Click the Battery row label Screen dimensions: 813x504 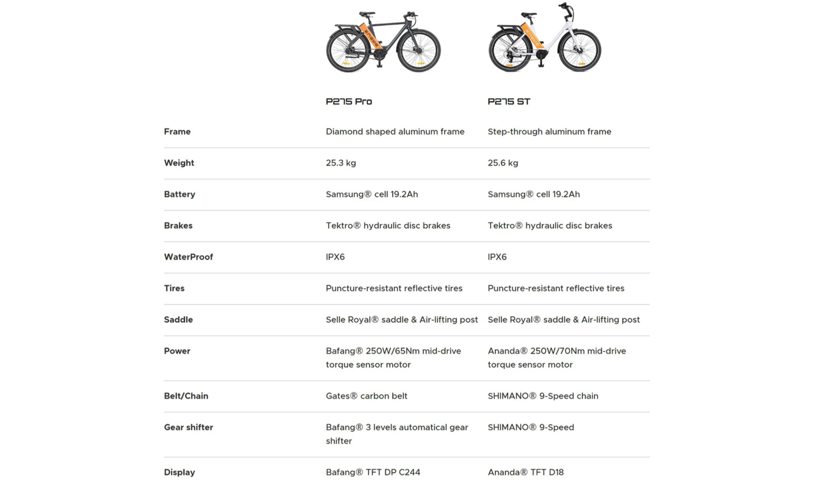point(180,194)
